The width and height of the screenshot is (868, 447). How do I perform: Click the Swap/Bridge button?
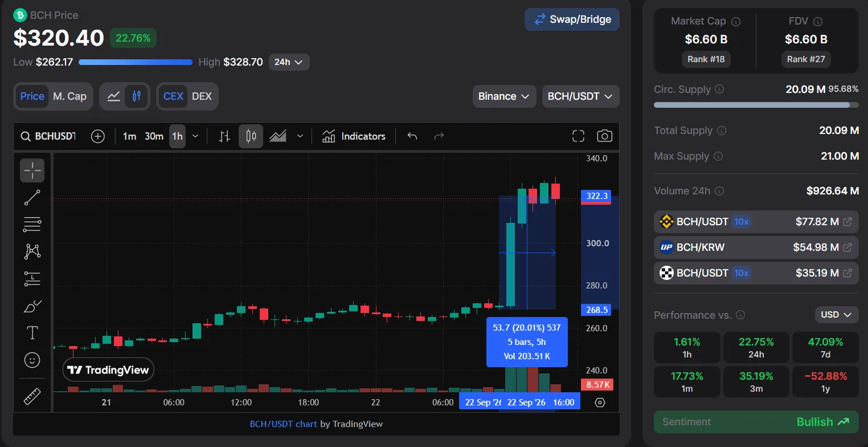(x=572, y=19)
